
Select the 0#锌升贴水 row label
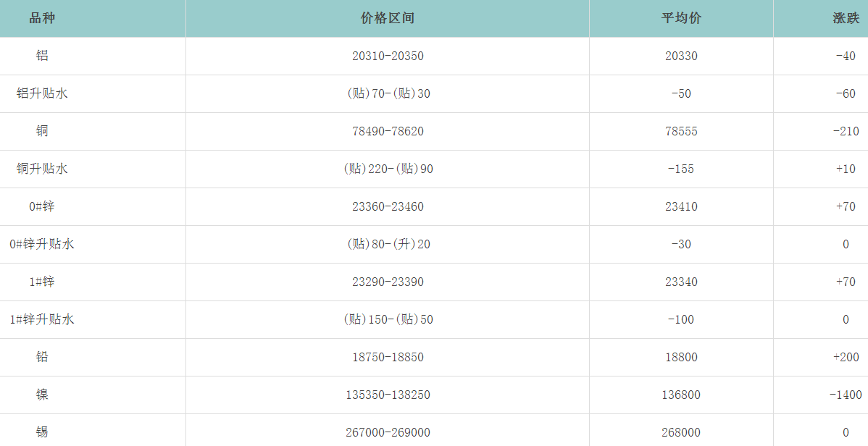pyautogui.click(x=42, y=244)
